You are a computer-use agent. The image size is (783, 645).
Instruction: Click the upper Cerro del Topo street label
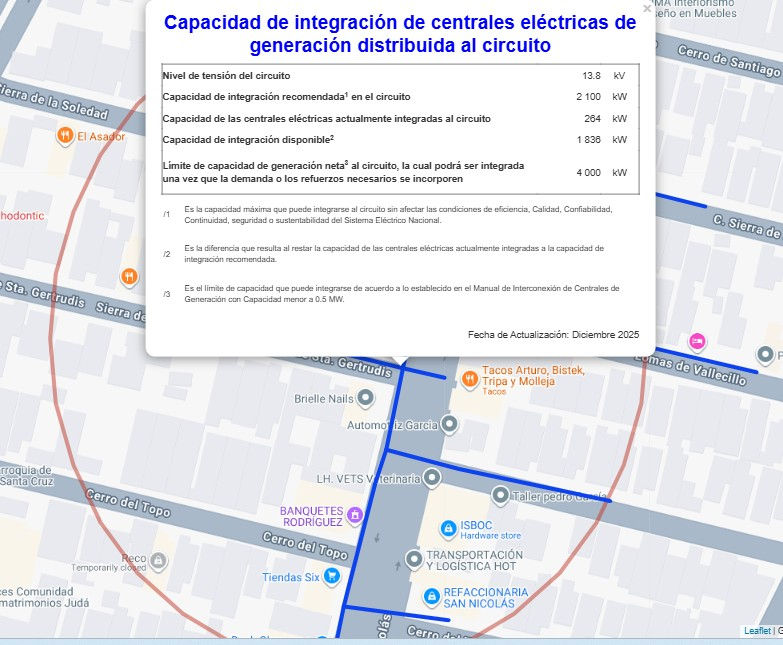128,503
